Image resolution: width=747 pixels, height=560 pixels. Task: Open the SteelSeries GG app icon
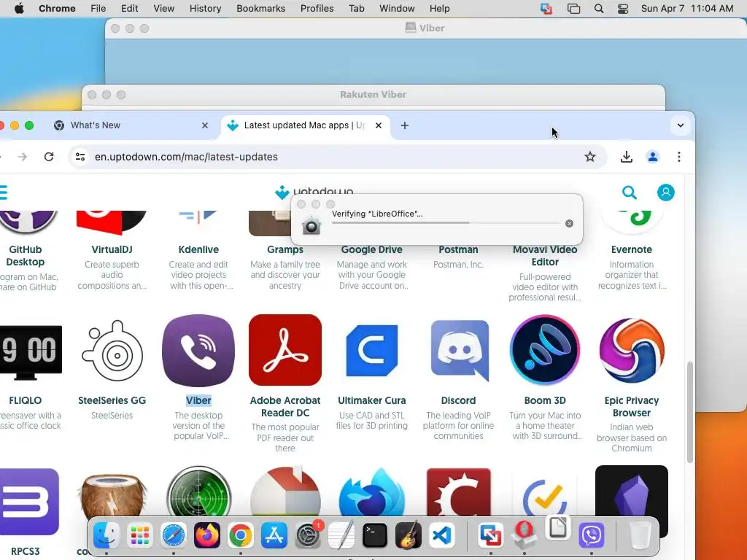point(112,351)
